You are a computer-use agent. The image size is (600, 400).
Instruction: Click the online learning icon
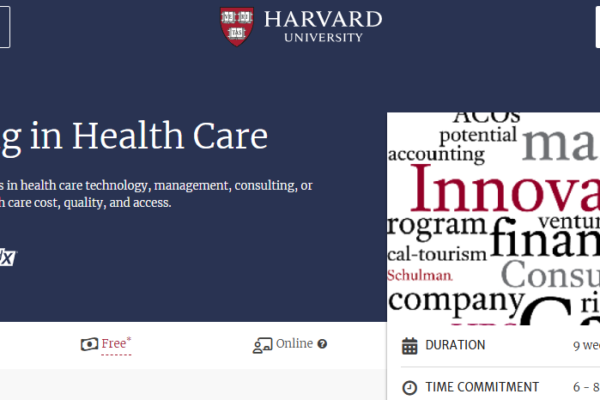pos(263,345)
